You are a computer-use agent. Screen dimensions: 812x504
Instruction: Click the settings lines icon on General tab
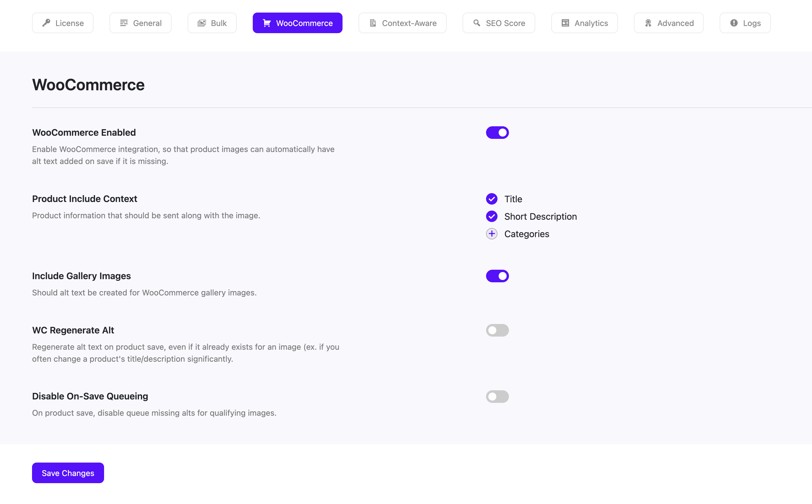(124, 23)
